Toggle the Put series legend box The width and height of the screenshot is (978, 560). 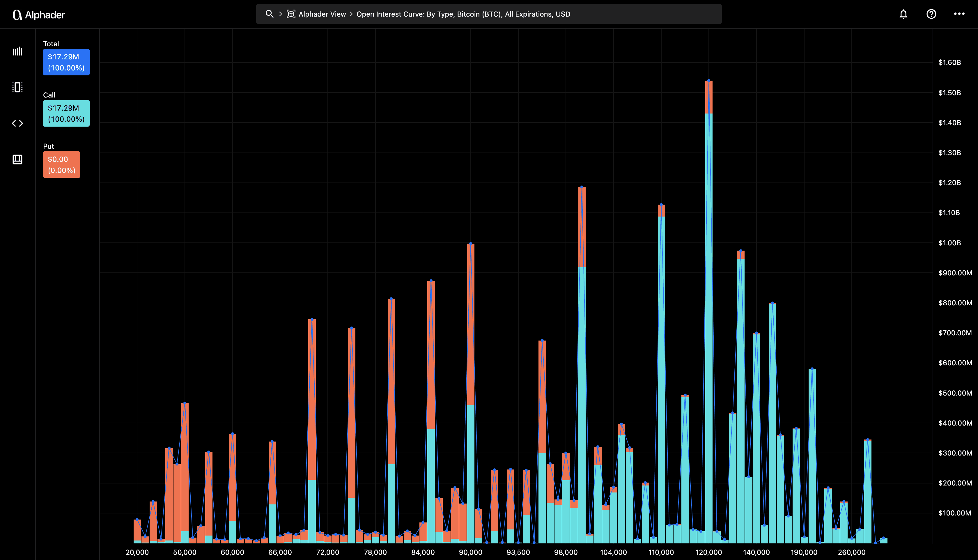[x=61, y=165]
